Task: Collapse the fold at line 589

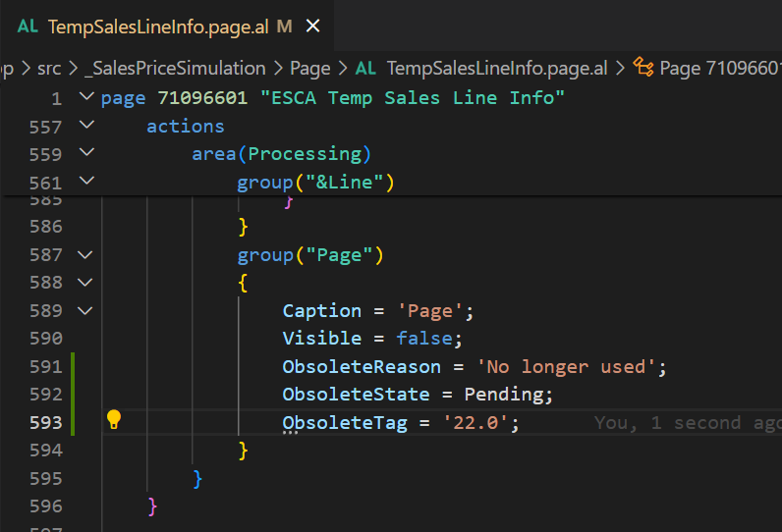Action: [x=85, y=311]
